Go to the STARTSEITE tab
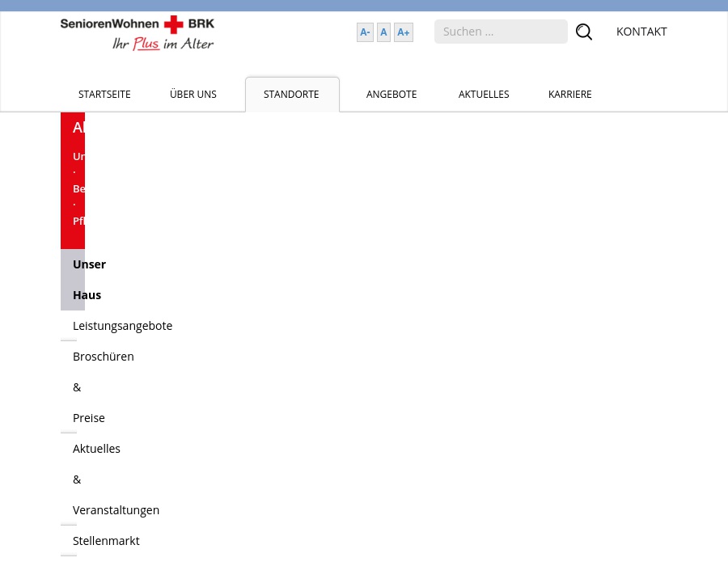The image size is (728, 566). coord(104,95)
